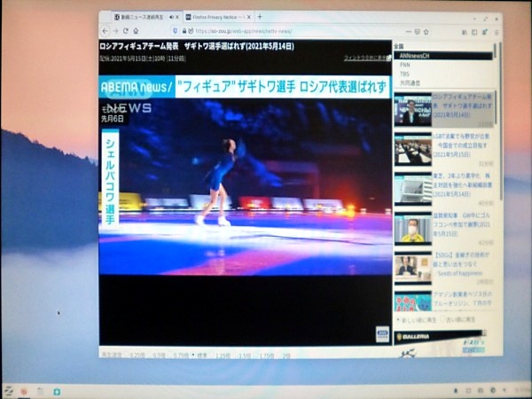
Task: Open Firefox from the taskbar
Action: pos(24,392)
